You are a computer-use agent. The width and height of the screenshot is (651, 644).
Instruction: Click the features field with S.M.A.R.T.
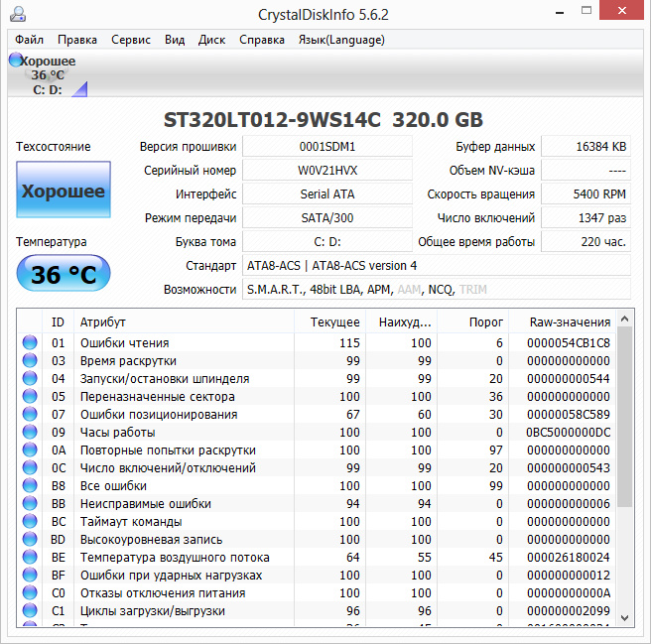tap(437, 290)
